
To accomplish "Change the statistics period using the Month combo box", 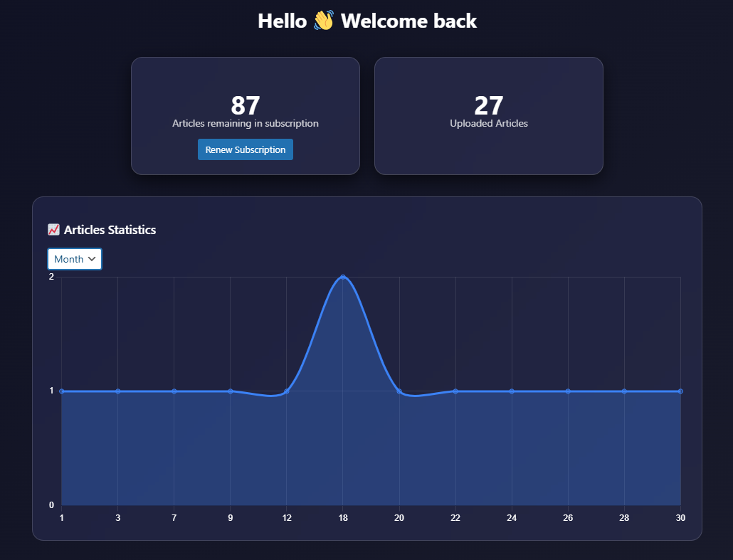I will (74, 258).
